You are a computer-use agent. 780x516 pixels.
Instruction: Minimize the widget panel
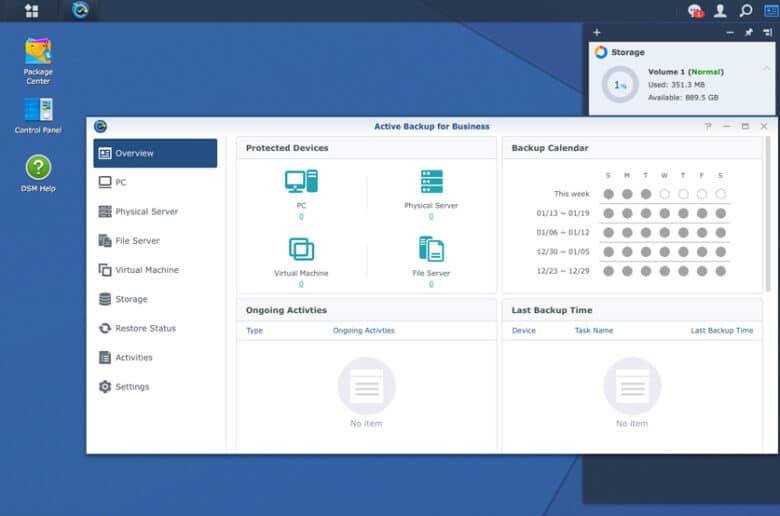point(730,33)
